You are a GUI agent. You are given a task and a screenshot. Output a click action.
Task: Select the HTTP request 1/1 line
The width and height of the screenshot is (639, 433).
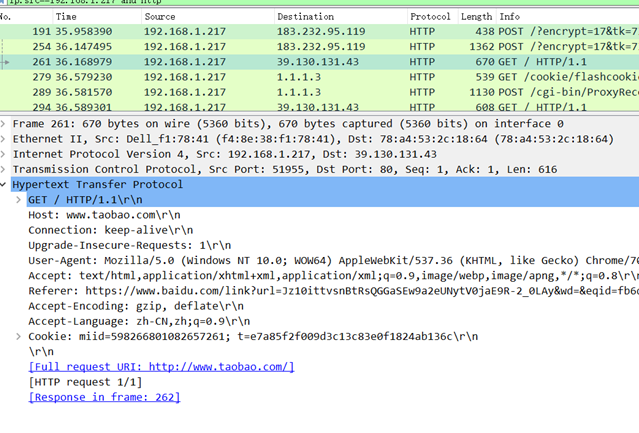tap(85, 382)
